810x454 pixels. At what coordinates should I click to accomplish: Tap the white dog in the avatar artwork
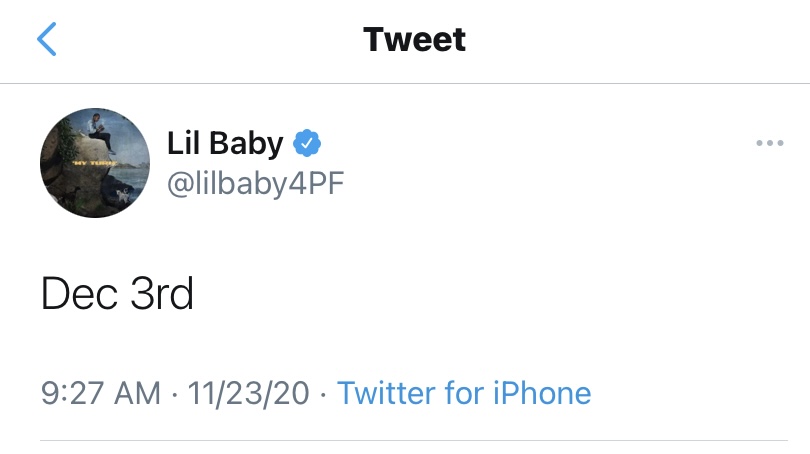click(x=122, y=195)
